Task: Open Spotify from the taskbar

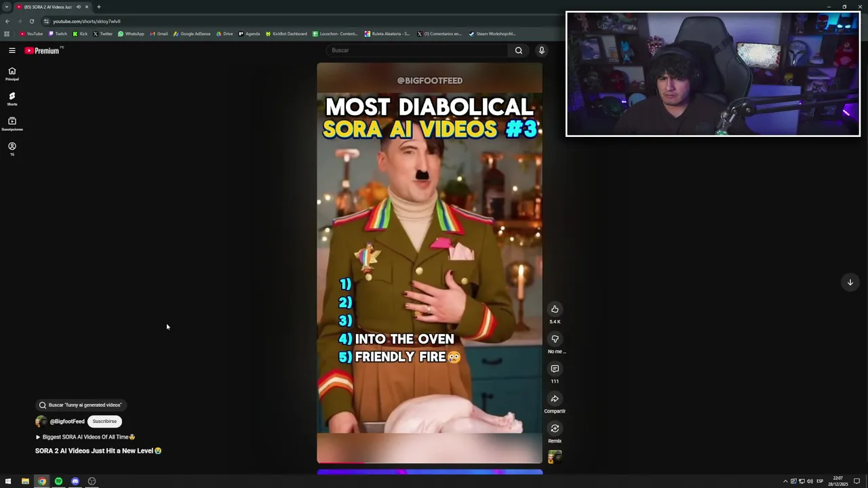Action: click(58, 481)
